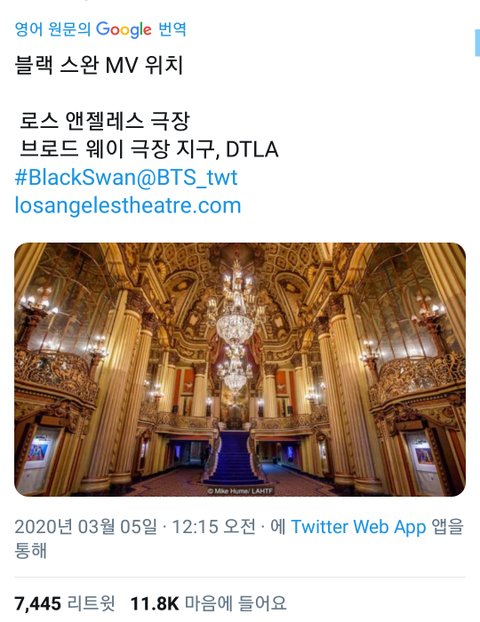
Task: Click the blue staircase in the photo
Action: pyautogui.click(x=234, y=457)
